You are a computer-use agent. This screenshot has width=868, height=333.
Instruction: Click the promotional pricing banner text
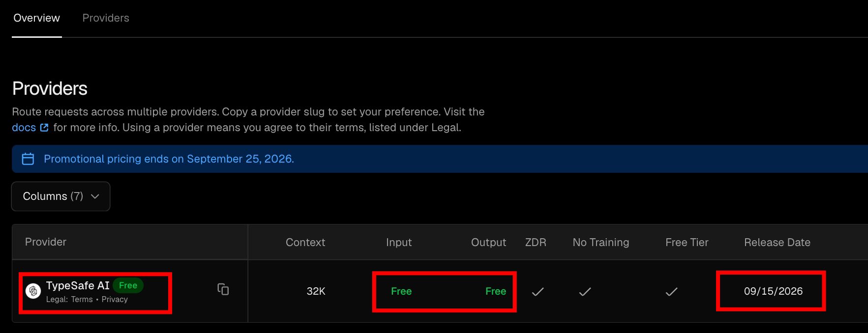[169, 159]
